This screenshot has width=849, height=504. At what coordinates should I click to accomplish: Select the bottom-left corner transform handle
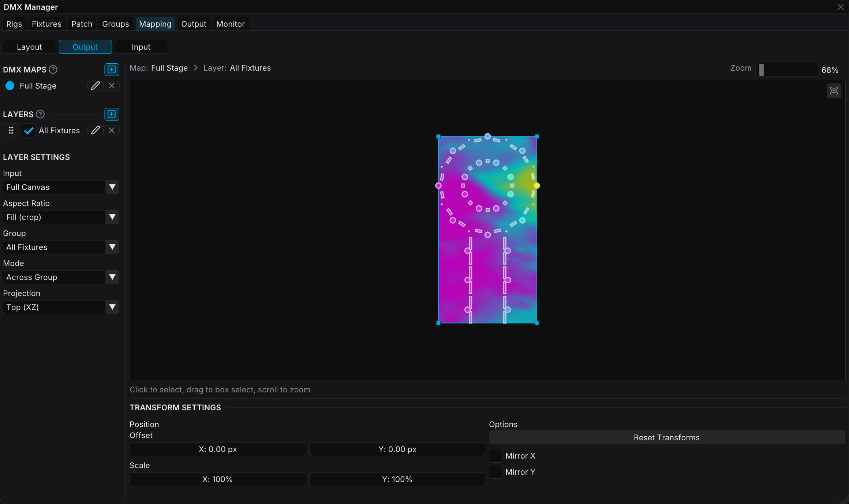pyautogui.click(x=438, y=323)
